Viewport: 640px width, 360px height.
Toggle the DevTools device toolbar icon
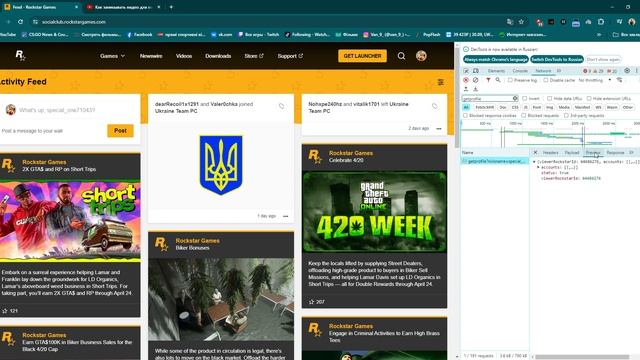[476, 71]
